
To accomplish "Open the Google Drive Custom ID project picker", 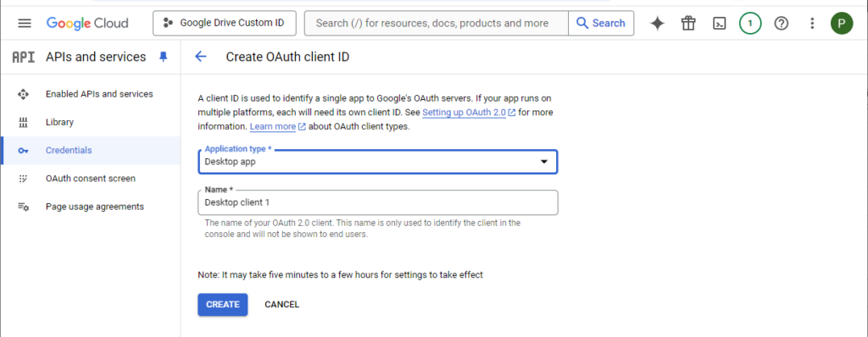I will click(224, 23).
